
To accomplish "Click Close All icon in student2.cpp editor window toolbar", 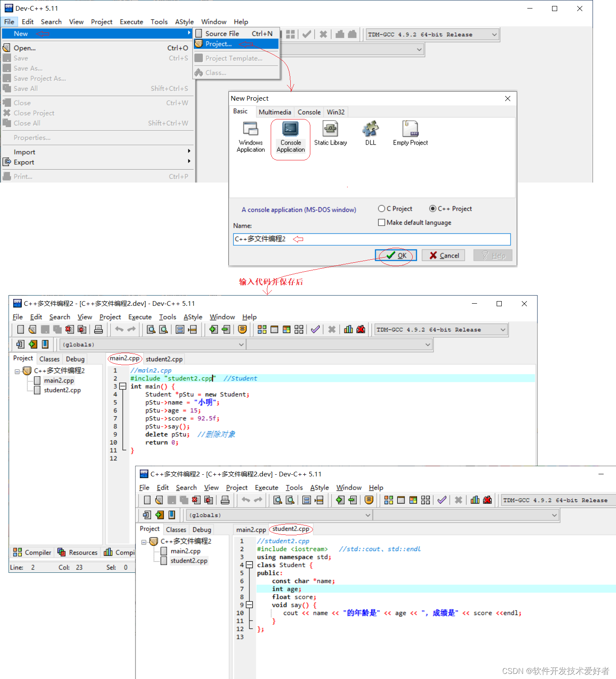I will tap(208, 500).
